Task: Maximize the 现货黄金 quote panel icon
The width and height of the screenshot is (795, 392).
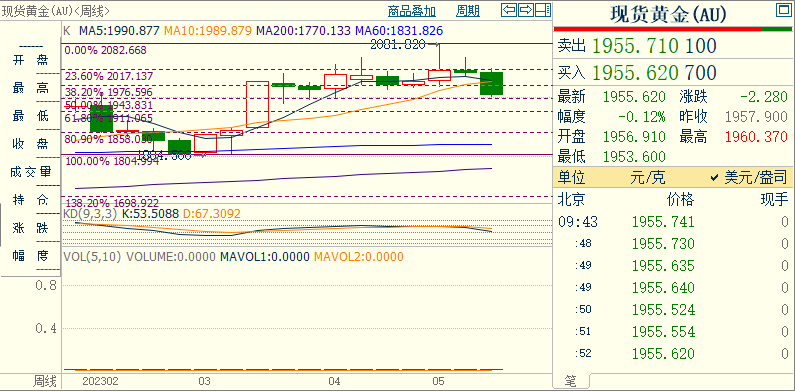Action: pos(782,10)
